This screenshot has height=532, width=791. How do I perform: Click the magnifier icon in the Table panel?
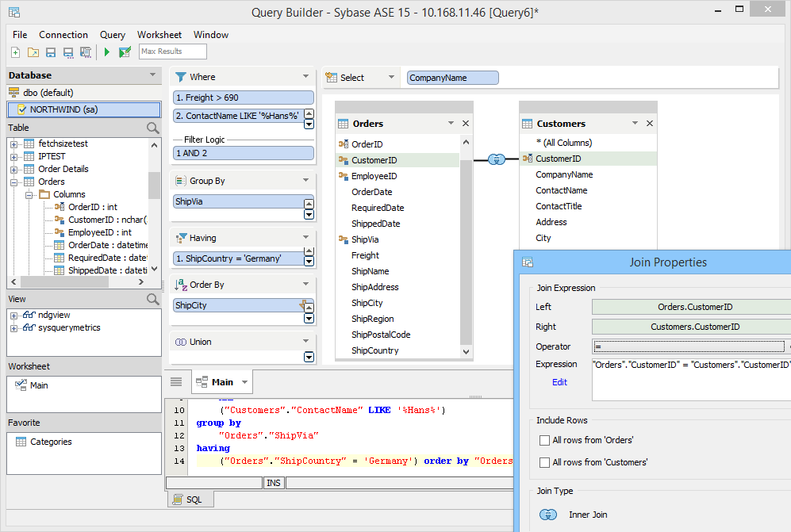pos(153,128)
